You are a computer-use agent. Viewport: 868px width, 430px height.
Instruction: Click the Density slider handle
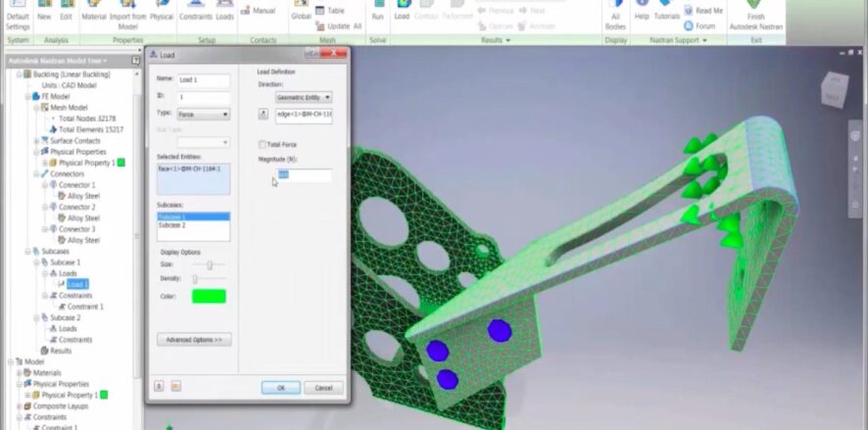(194, 279)
